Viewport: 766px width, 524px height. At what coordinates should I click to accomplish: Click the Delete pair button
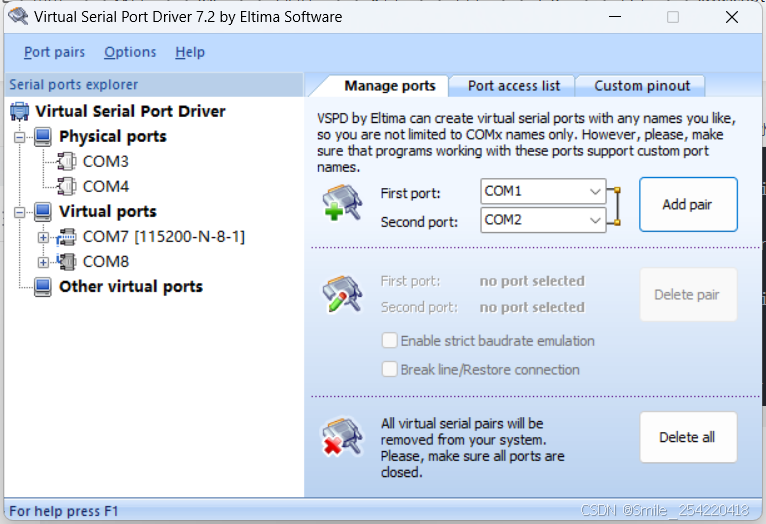point(688,294)
